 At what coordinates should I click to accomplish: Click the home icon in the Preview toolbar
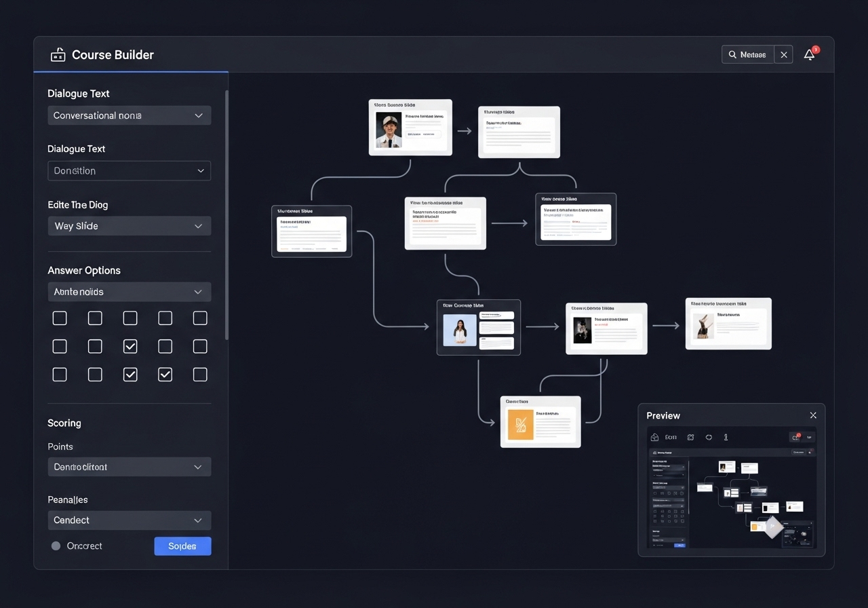point(654,438)
